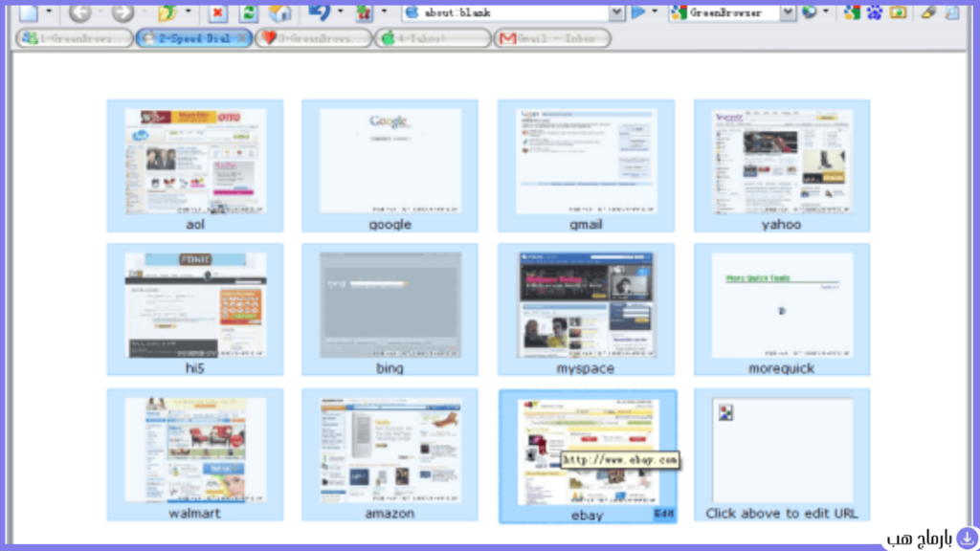Go back with the left arrow button
This screenshot has height=551, width=980.
point(80,11)
